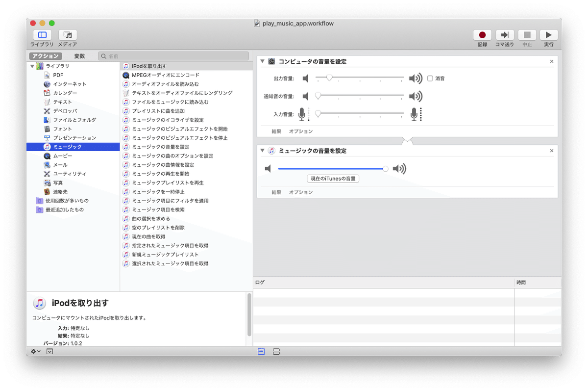Click the コマ送り step icon

pyautogui.click(x=505, y=35)
